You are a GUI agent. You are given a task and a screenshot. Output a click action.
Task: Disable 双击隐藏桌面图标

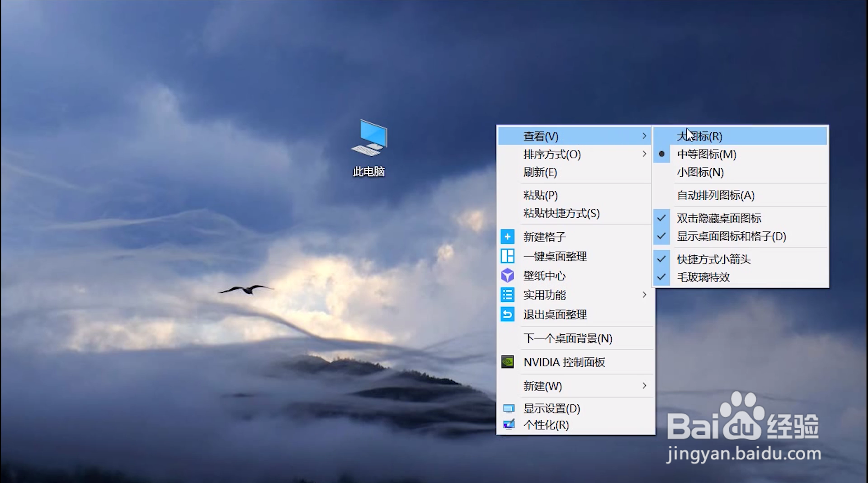(x=718, y=218)
